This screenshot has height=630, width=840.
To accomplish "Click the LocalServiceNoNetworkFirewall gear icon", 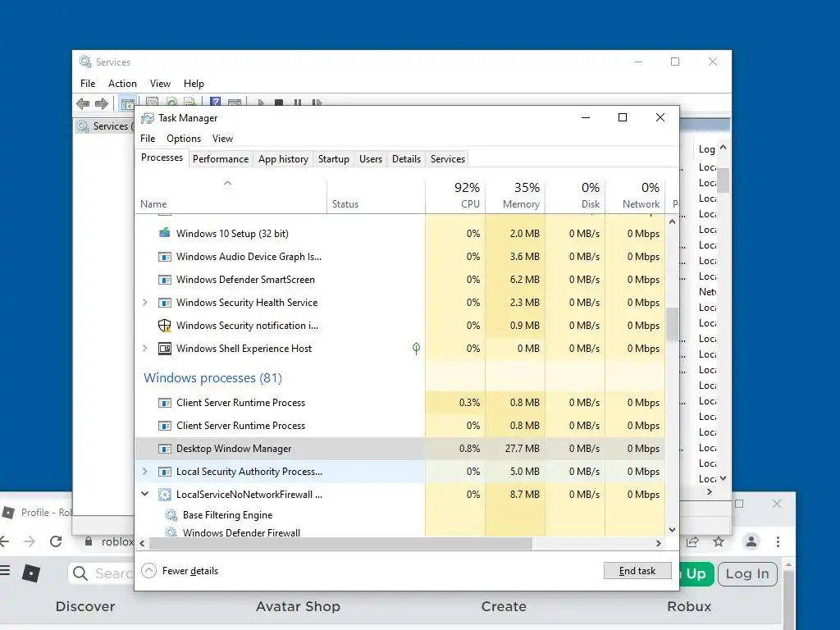I will (x=164, y=495).
